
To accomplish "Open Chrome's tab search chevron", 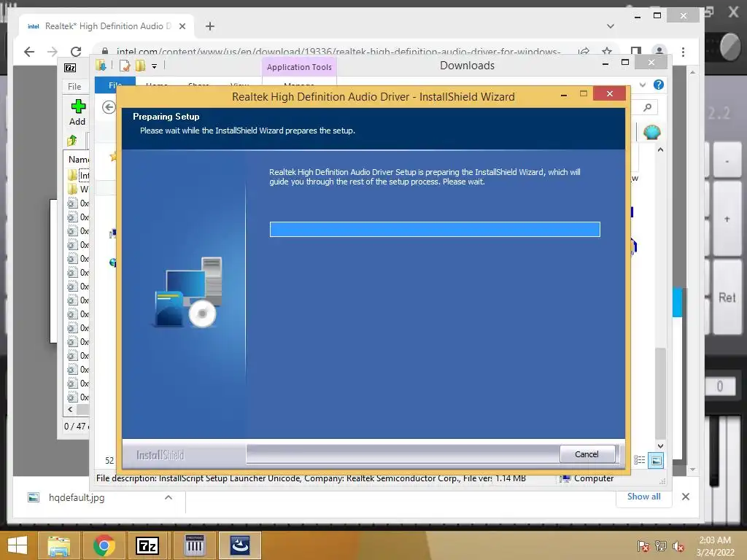I will [611, 26].
